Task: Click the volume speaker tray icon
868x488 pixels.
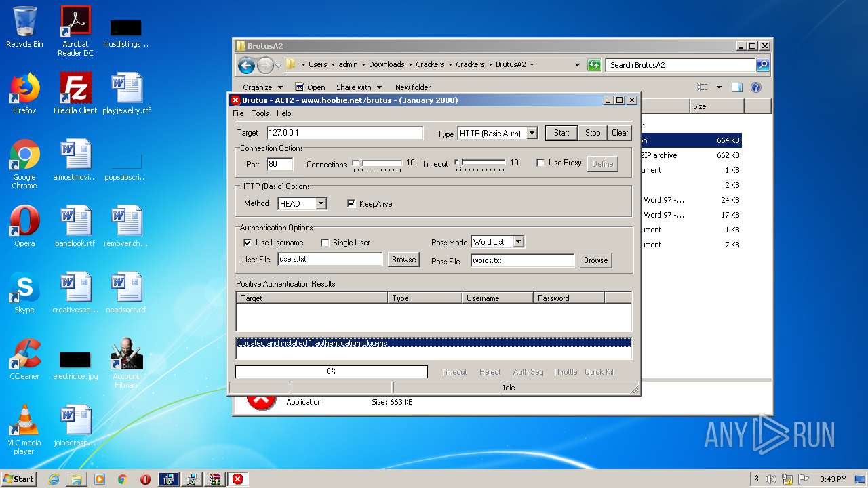Action: click(771, 479)
